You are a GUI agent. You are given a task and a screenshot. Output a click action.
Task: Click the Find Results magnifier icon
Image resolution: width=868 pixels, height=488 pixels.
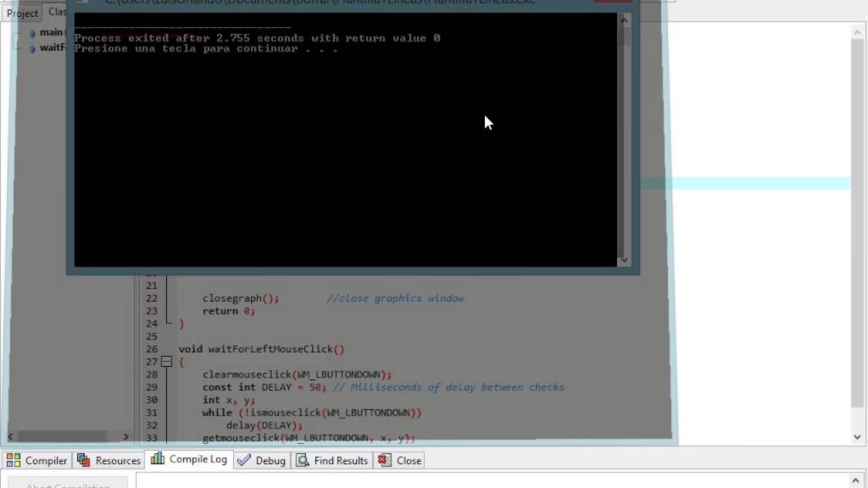pos(303,460)
